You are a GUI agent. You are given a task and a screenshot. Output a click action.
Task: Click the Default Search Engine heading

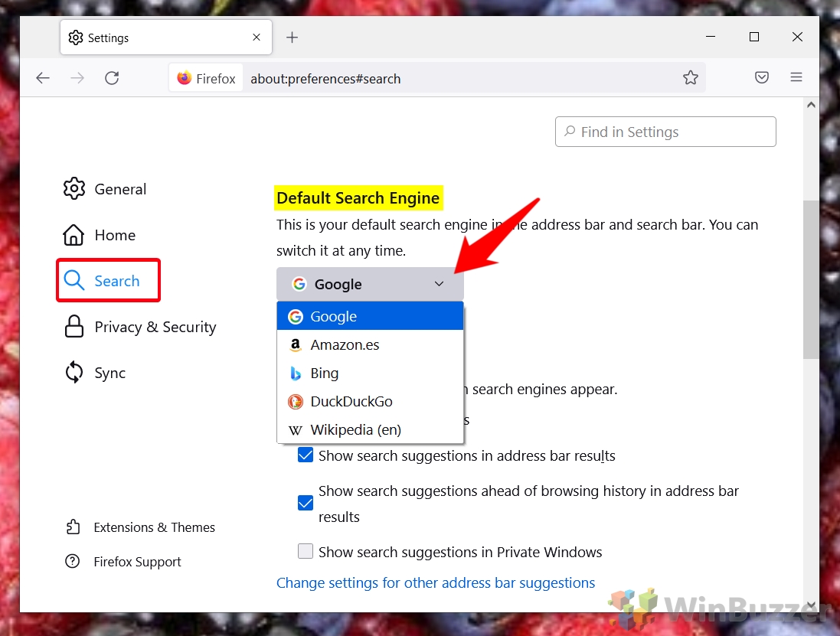pyautogui.click(x=358, y=198)
